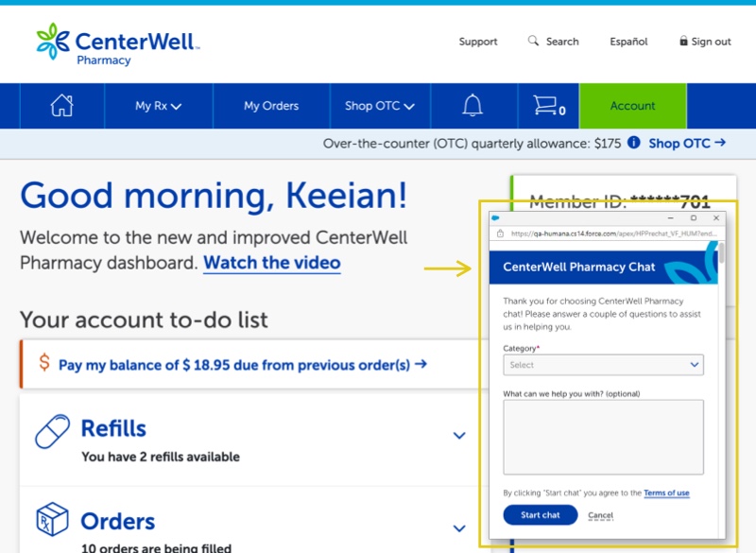Viewport: 756px width, 553px height.
Task: Close the chat popup window
Action: [x=716, y=218]
